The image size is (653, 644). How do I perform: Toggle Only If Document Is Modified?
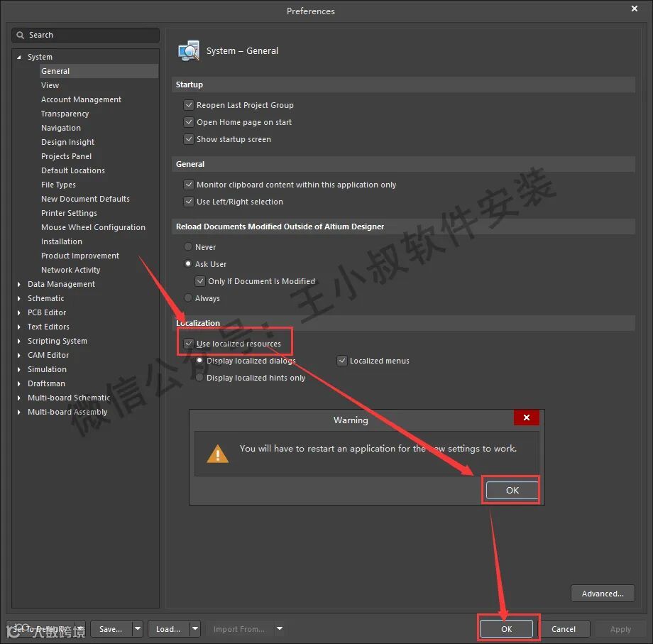coord(200,281)
